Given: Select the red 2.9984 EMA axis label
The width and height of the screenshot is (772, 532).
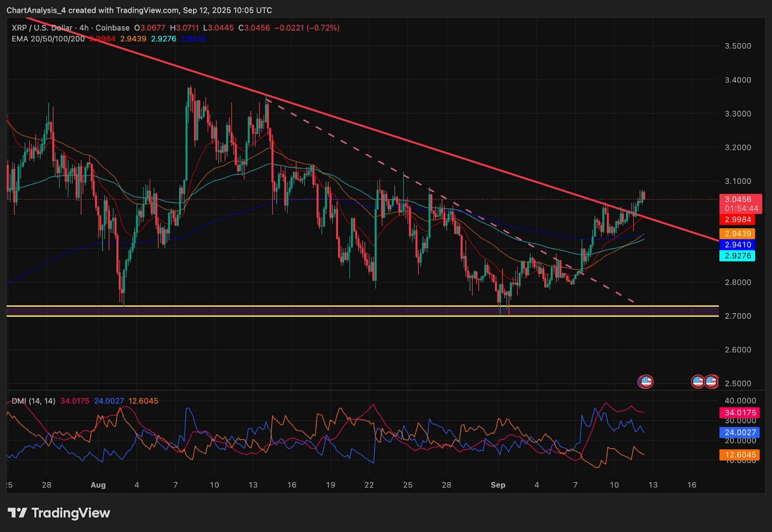Looking at the screenshot, I should tap(737, 219).
